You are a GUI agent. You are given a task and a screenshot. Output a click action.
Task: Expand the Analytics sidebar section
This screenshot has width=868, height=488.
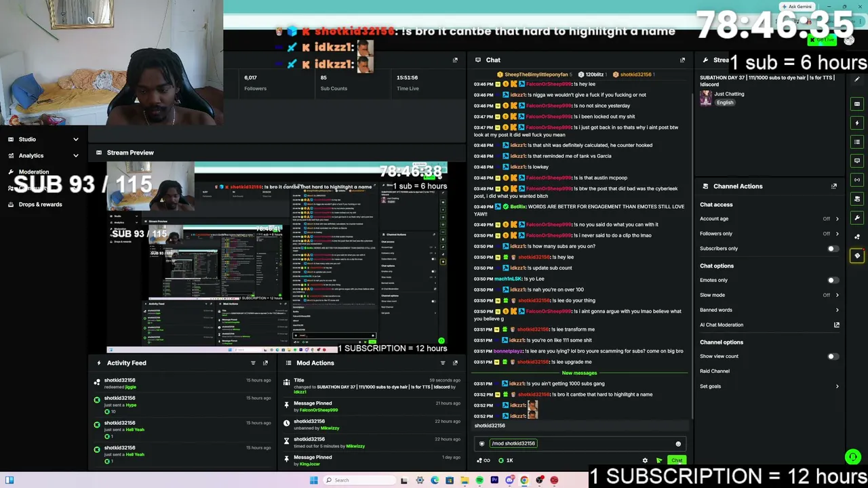76,156
